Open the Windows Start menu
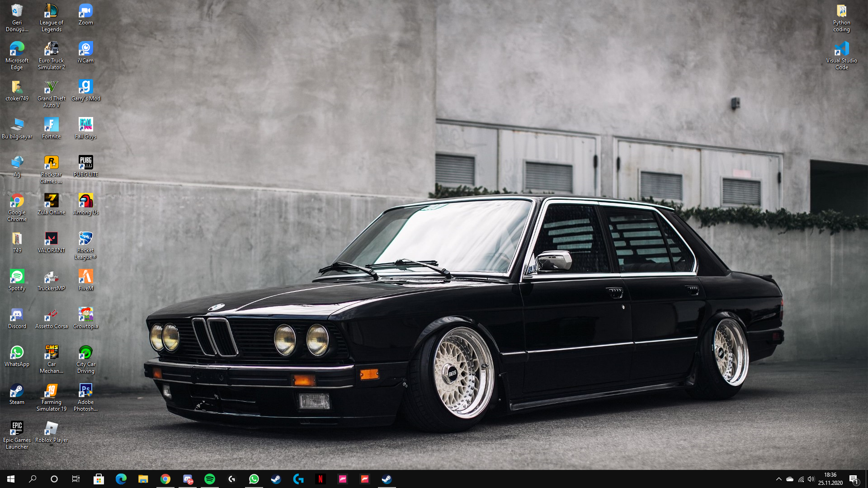Viewport: 868px width, 488px height. 11,479
